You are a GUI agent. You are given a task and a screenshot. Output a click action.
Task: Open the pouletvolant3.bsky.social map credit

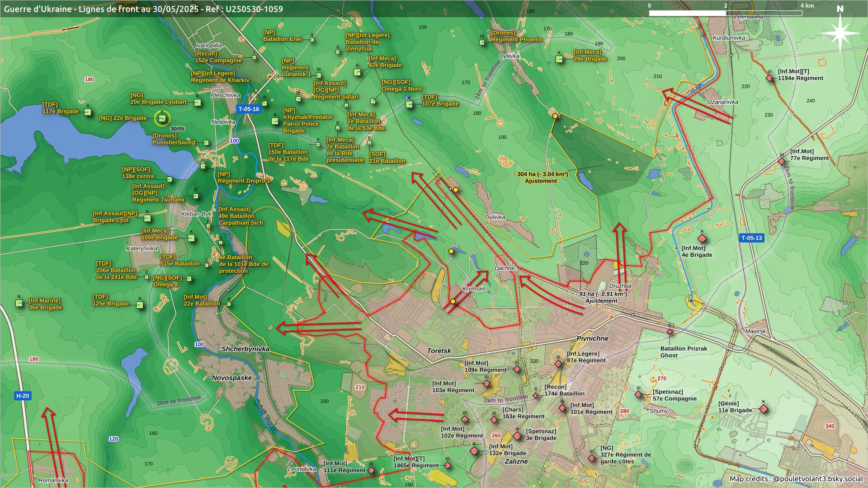pos(818,479)
